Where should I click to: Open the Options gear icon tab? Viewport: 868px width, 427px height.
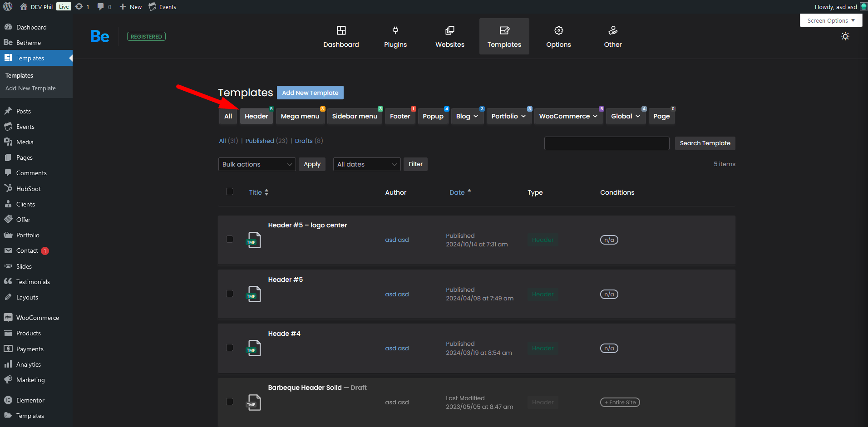[558, 30]
